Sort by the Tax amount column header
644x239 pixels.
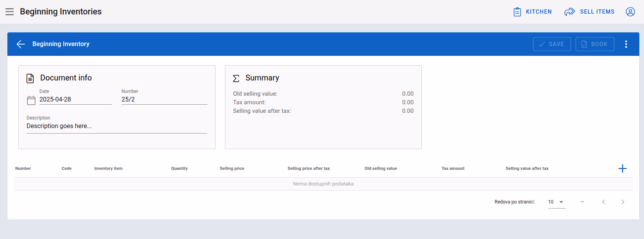pos(453,168)
